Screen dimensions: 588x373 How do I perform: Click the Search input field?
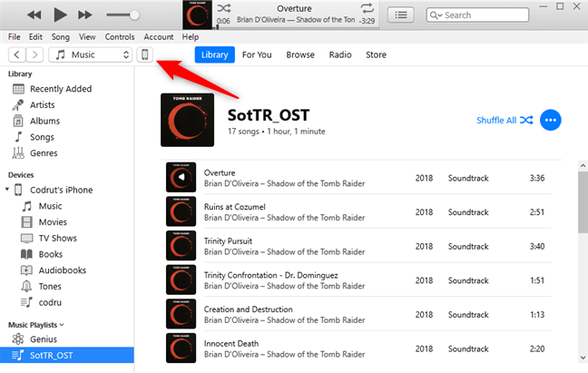coord(477,15)
